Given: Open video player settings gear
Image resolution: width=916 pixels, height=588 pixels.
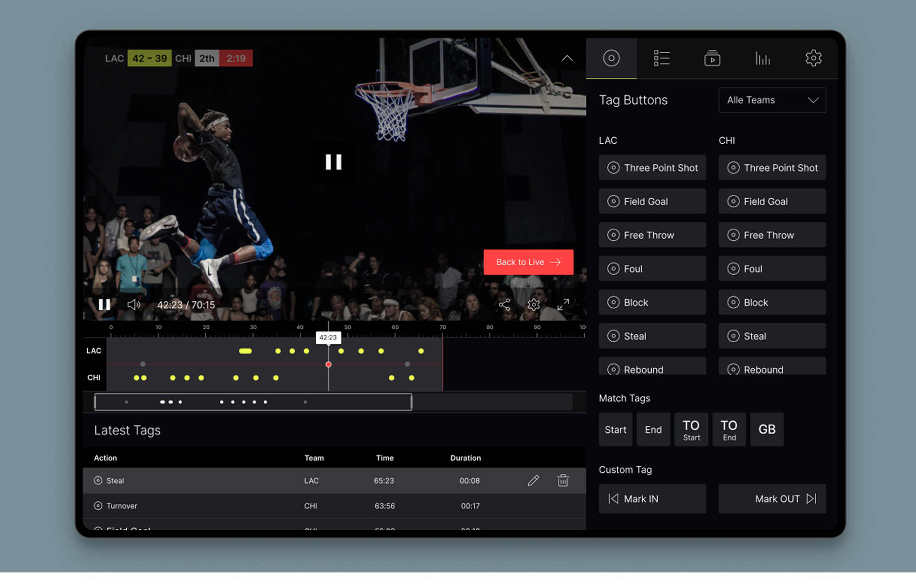Looking at the screenshot, I should click(x=534, y=305).
